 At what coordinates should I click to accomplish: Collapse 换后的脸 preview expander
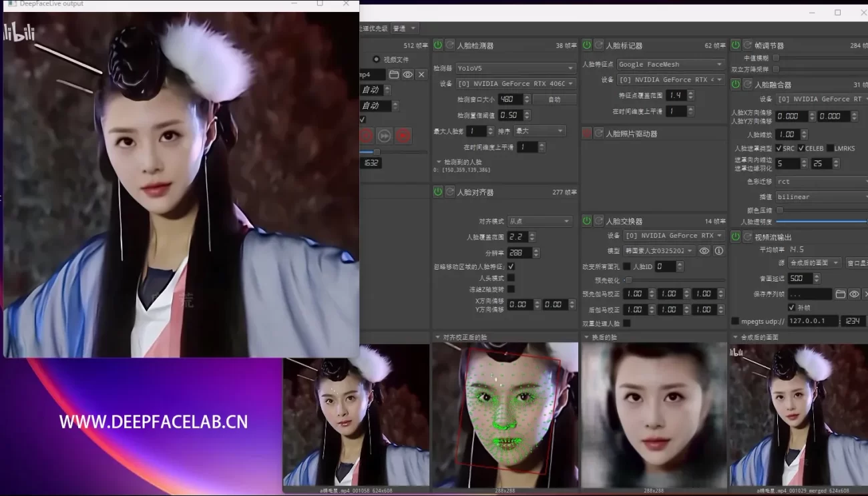(586, 337)
